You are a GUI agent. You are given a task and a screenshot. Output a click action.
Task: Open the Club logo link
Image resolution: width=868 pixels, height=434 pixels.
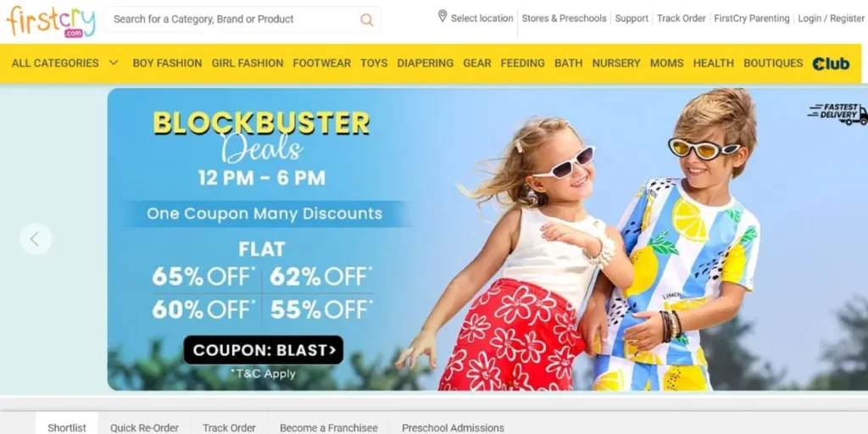pos(831,64)
